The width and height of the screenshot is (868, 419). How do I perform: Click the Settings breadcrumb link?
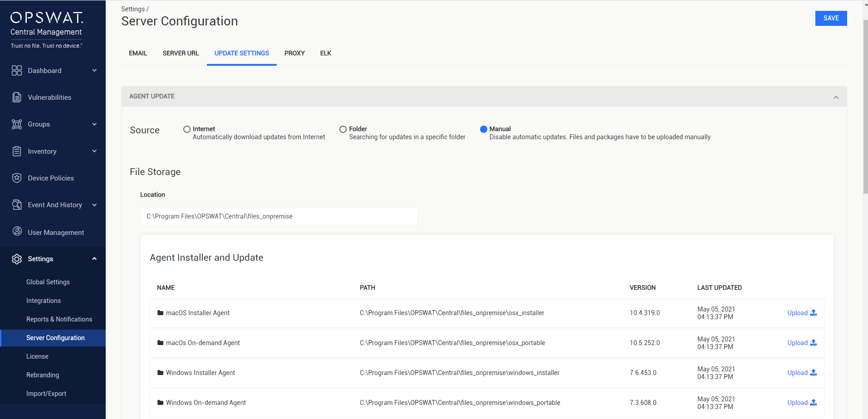coord(133,9)
